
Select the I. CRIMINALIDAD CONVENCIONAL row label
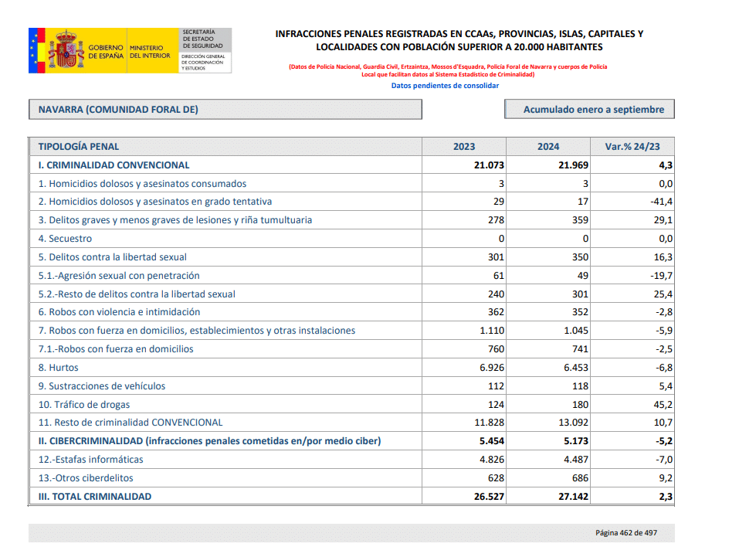click(x=114, y=165)
